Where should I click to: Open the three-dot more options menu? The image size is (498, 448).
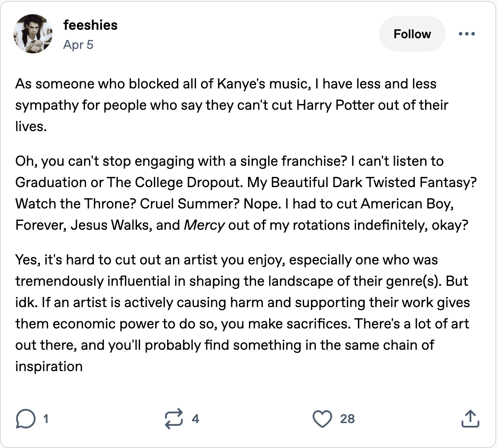click(x=466, y=34)
